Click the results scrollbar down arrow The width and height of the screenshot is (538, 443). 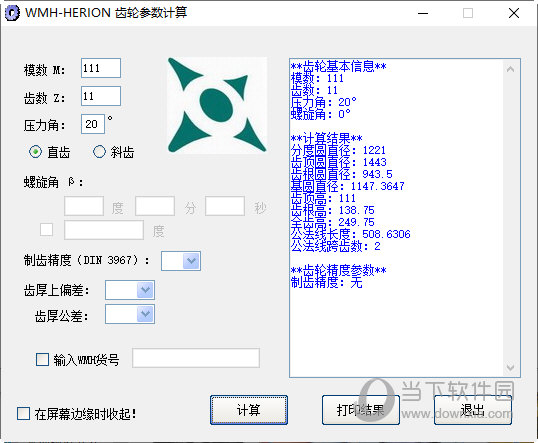point(511,368)
